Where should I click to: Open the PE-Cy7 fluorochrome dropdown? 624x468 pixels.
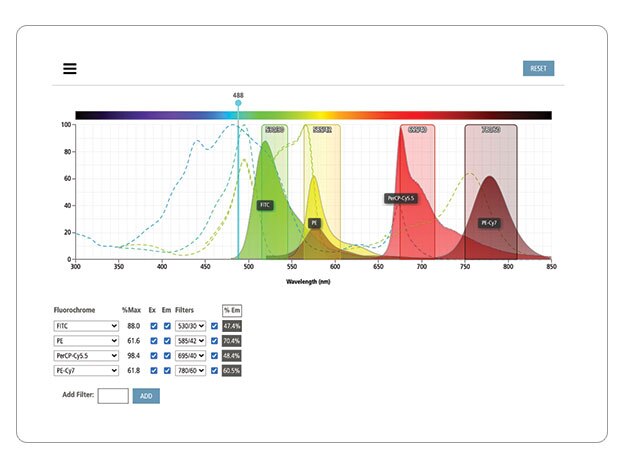tap(86, 370)
